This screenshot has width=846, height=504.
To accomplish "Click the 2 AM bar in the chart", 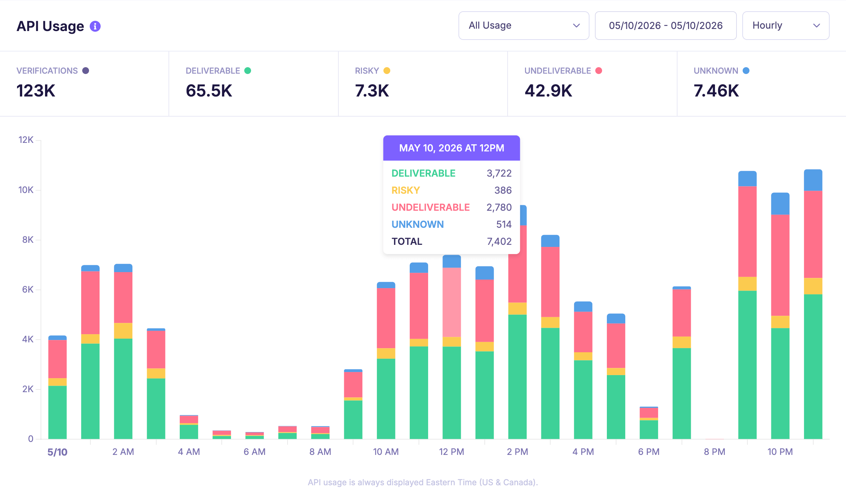I will tap(123, 351).
